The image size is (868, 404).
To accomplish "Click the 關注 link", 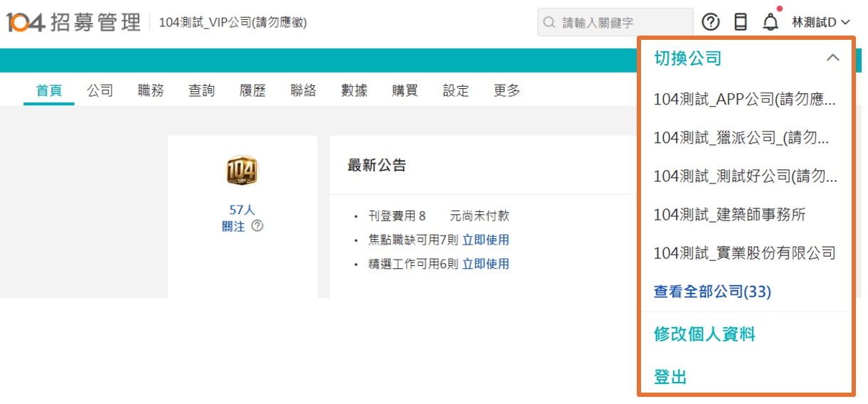I will pyautogui.click(x=233, y=226).
